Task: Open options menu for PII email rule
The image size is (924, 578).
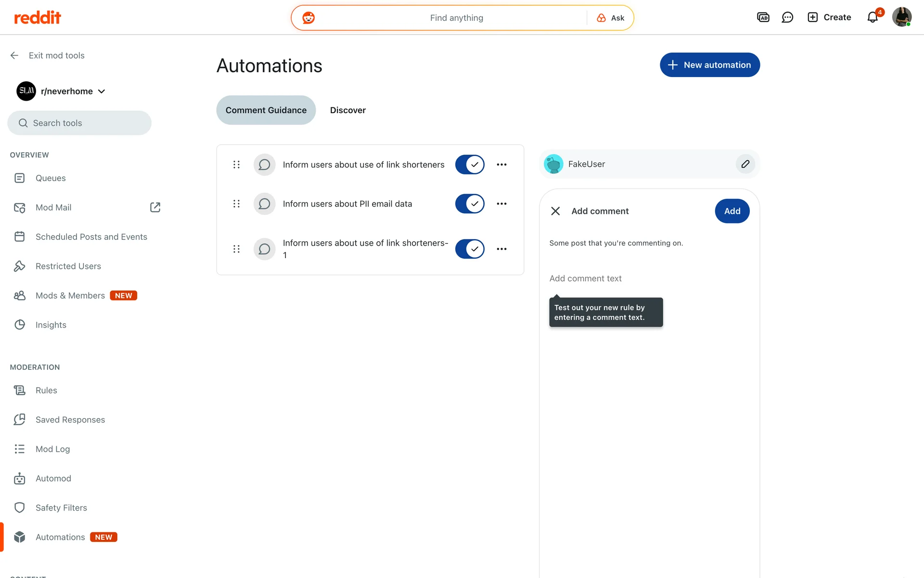Action: coord(501,204)
